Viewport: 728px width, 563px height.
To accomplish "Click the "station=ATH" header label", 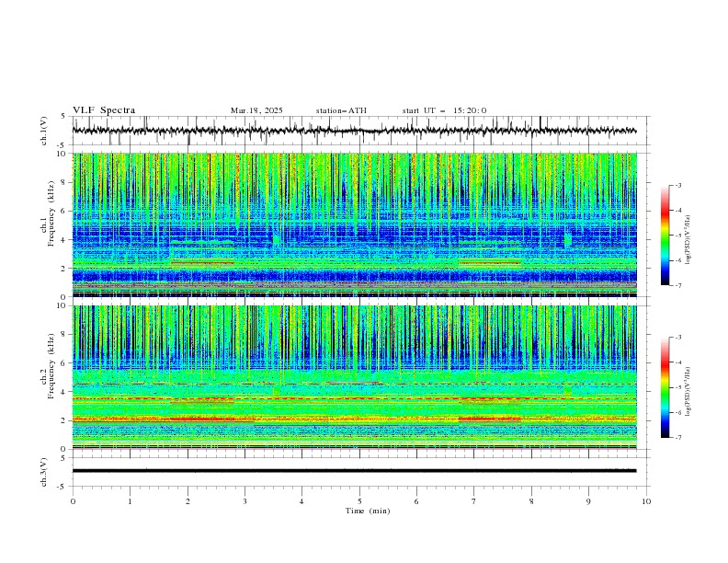I will click(341, 110).
